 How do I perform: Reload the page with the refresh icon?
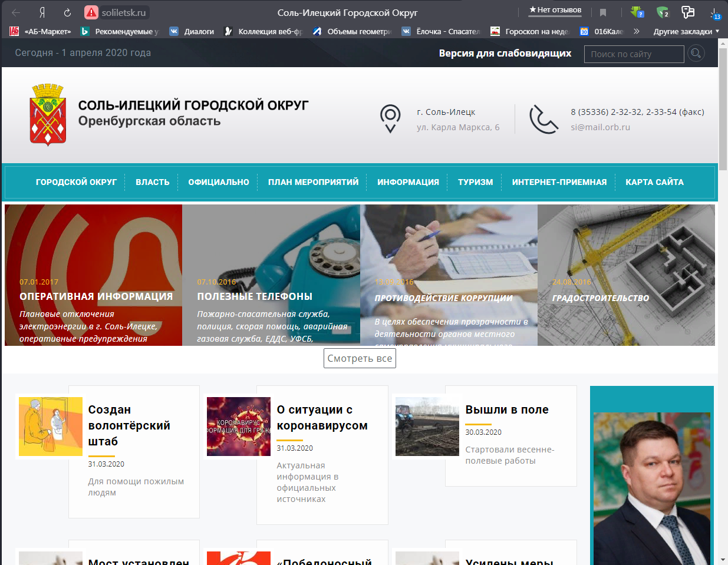coord(67,12)
